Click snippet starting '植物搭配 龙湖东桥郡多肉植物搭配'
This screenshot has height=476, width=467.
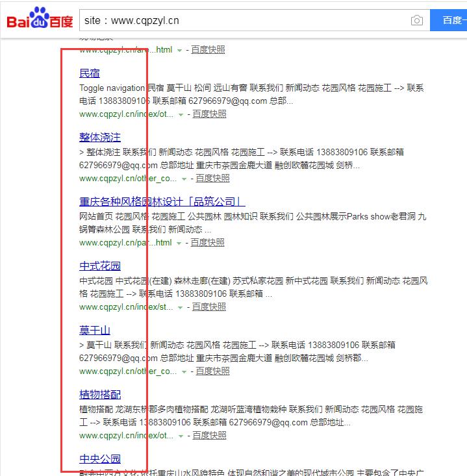tap(251, 416)
